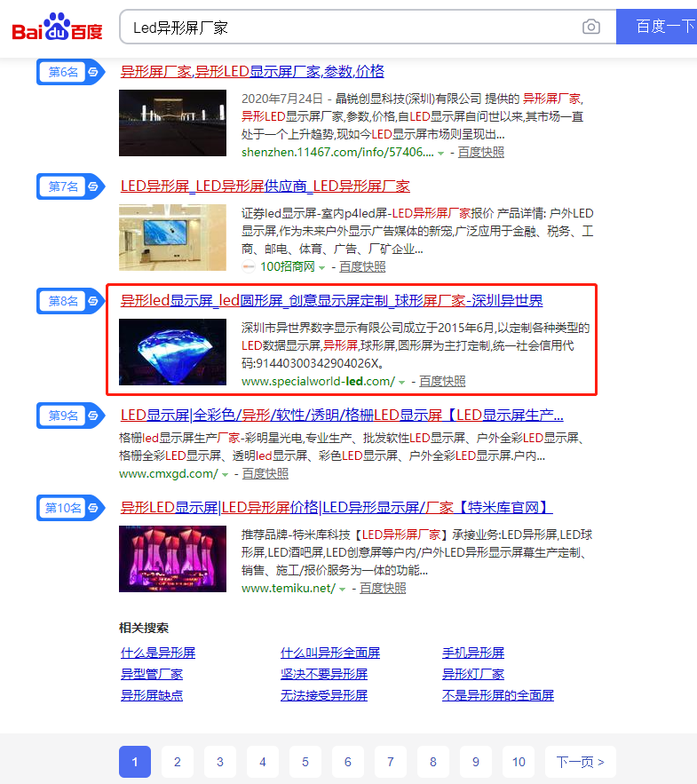Image resolution: width=697 pixels, height=784 pixels.
Task: Click lobby screen thumbnail of 第7名 result
Action: click(172, 237)
